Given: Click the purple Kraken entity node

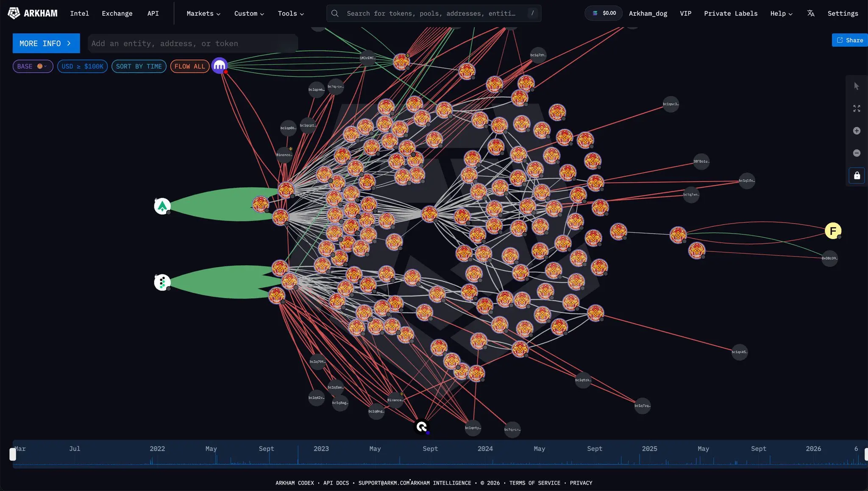Looking at the screenshot, I should (220, 66).
